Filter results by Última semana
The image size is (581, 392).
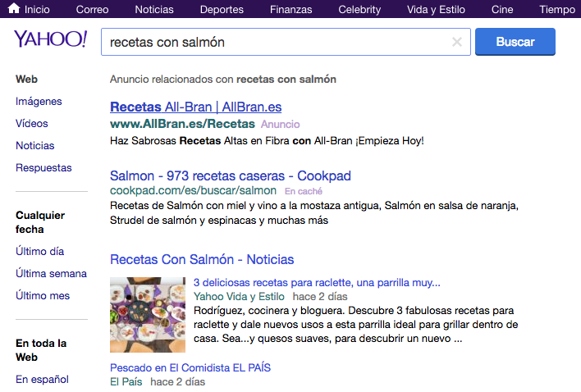(x=51, y=274)
